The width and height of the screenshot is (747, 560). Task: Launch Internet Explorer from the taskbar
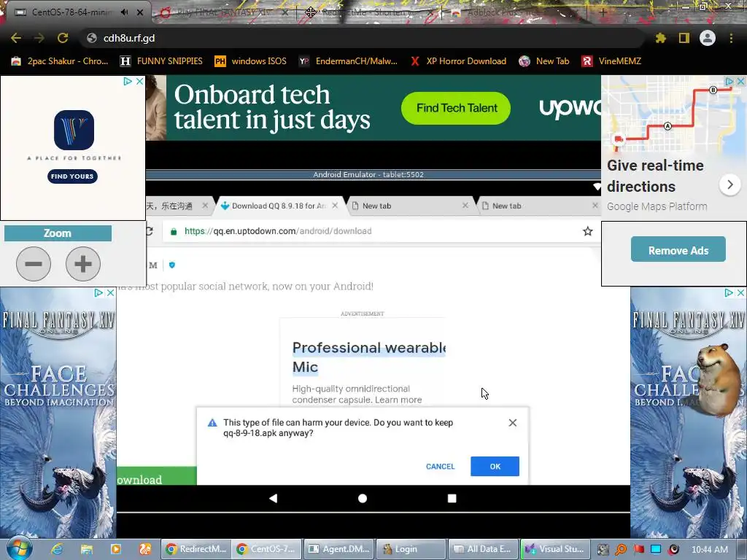57,550
